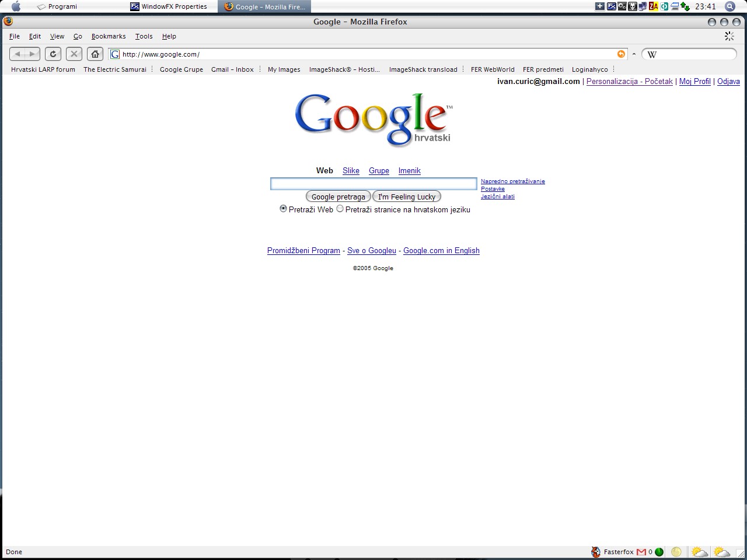Open the 'Sve o Googleu' link
The height and width of the screenshot is (560, 747).
pyautogui.click(x=372, y=251)
